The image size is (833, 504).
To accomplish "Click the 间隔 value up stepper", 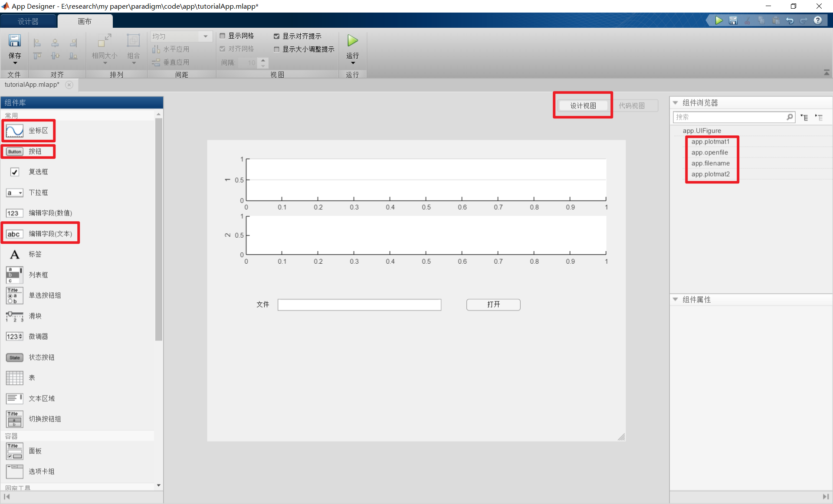I will point(263,60).
